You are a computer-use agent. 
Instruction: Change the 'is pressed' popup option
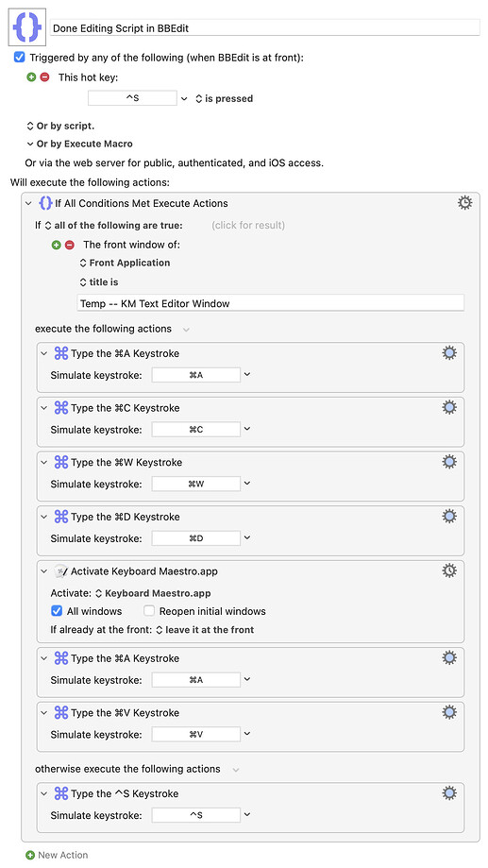(x=224, y=98)
